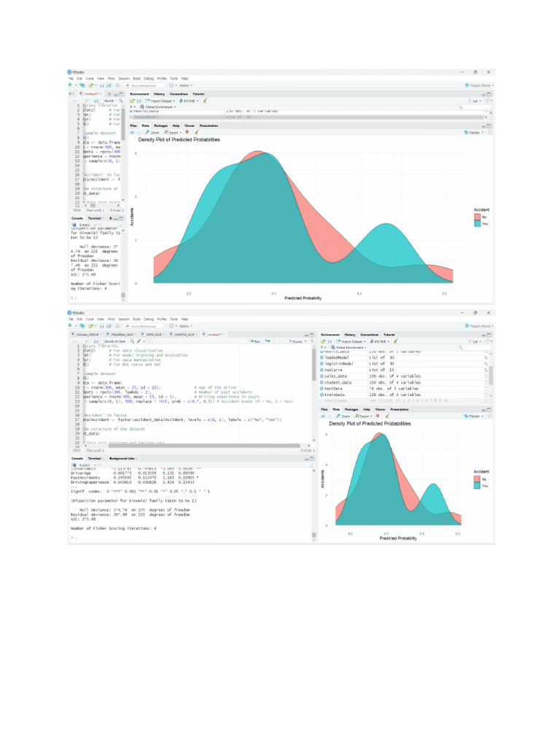Click the loadedModel row in the lower Environment list
The height and width of the screenshot is (747, 560).
click(404, 357)
